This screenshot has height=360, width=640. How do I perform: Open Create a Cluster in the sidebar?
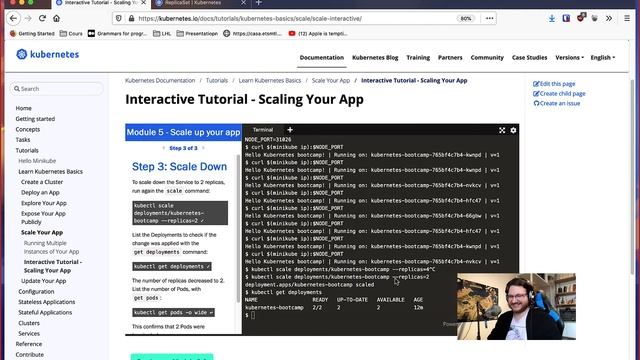(42, 182)
